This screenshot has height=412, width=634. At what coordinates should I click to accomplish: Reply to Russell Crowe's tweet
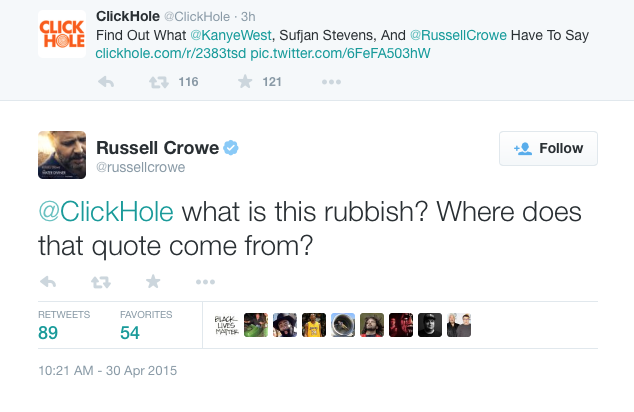[49, 281]
